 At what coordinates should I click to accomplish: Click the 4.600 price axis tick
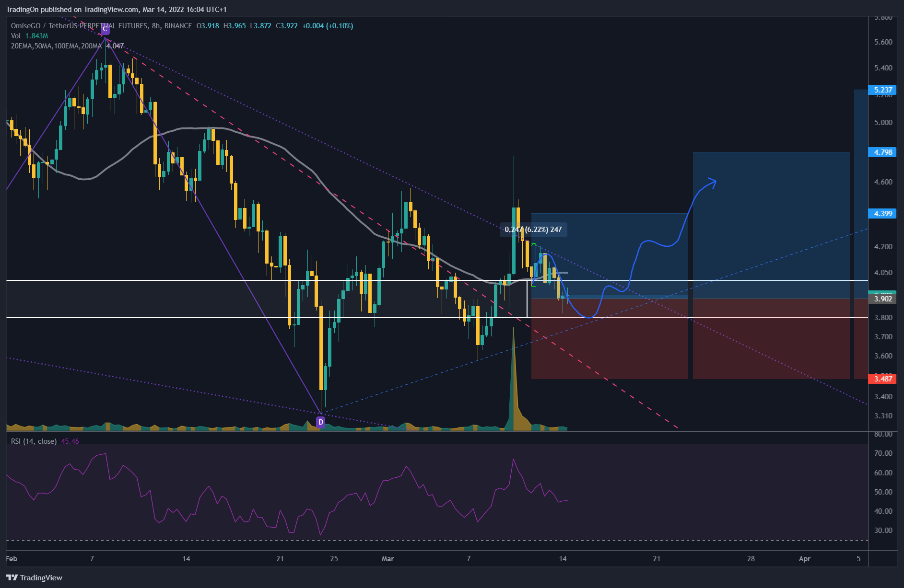[883, 182]
